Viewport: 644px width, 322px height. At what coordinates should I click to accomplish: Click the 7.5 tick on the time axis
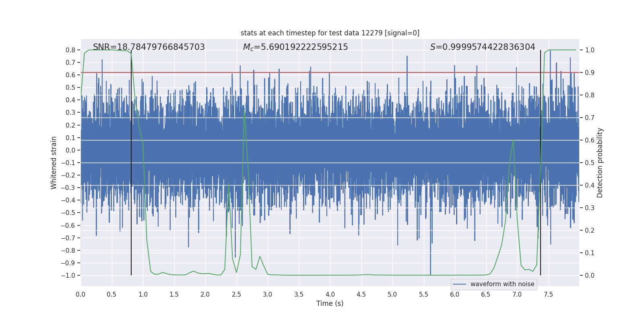548,294
